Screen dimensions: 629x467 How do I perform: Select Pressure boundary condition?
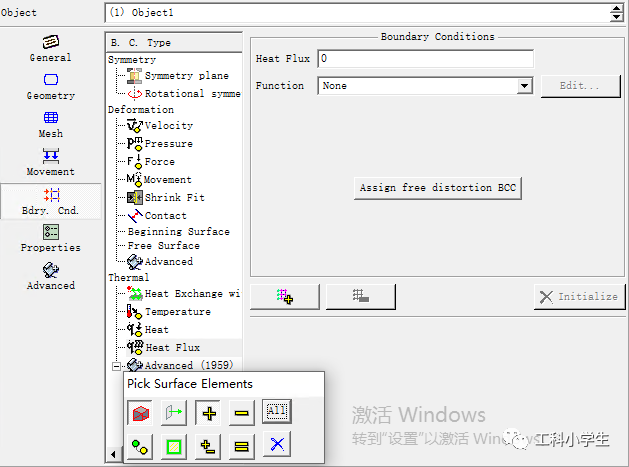click(x=160, y=143)
